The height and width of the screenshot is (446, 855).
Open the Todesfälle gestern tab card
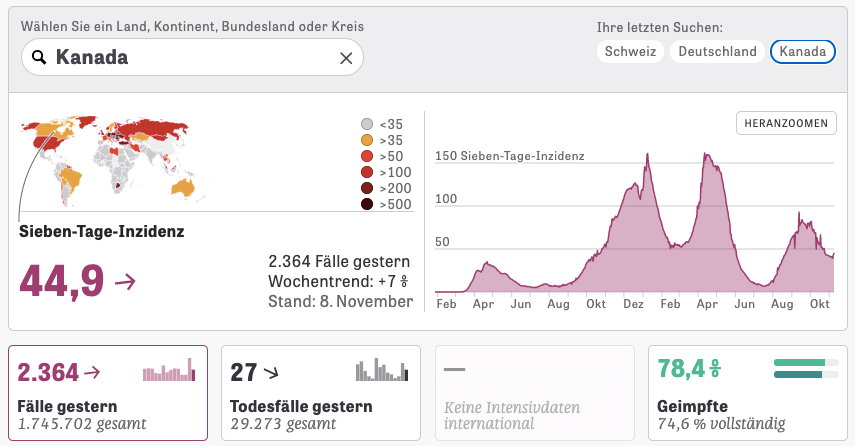[320, 393]
